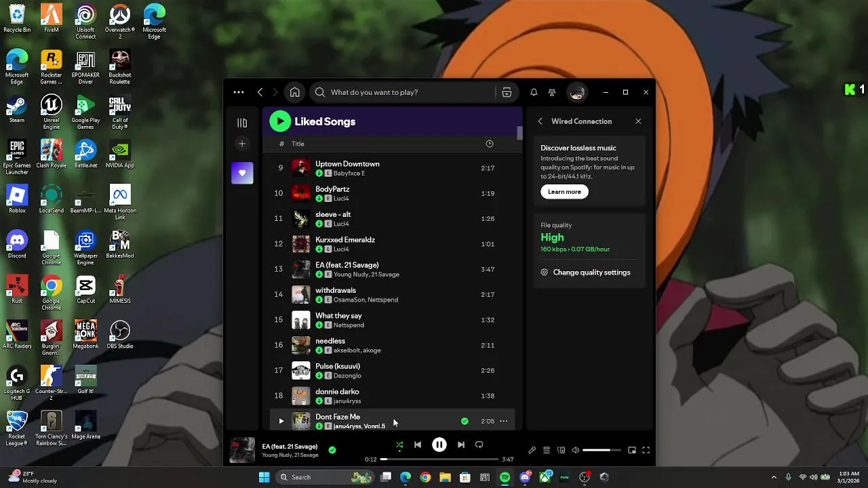The height and width of the screenshot is (488, 868).
Task: Open the play queue icon
Action: (x=547, y=450)
